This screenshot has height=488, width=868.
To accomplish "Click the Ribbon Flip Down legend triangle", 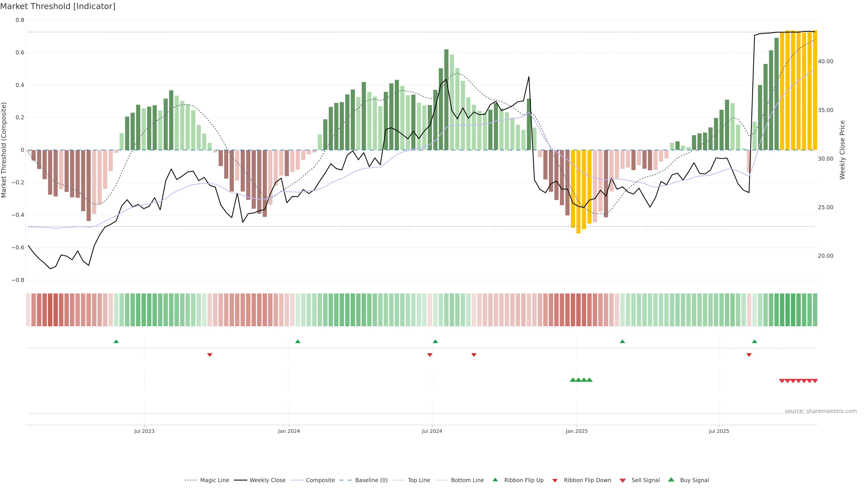I will 555,481.
